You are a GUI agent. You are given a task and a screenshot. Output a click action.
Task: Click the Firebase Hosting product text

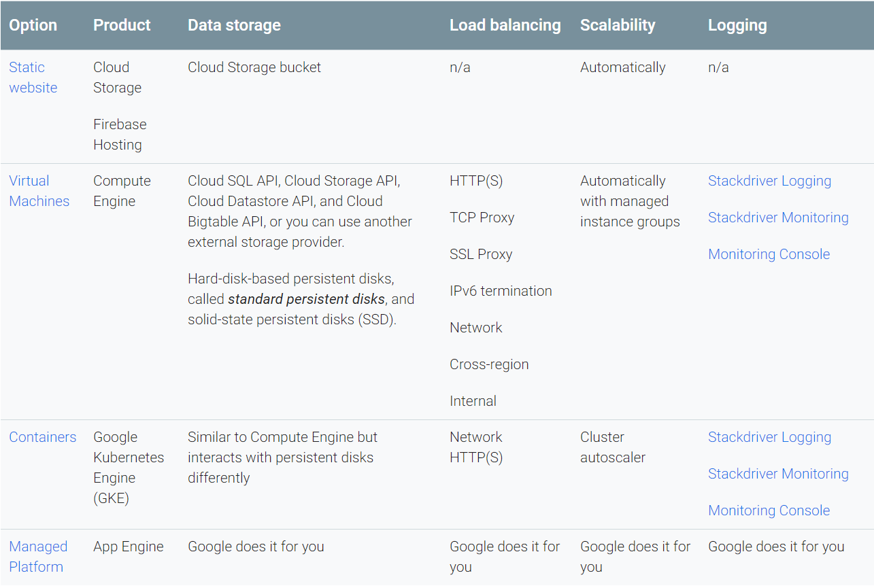pos(120,135)
